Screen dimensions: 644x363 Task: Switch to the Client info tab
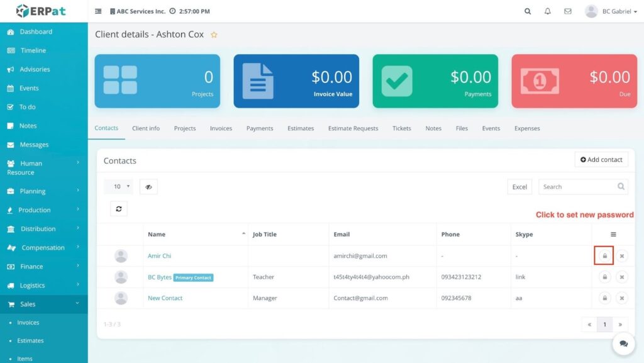pyautogui.click(x=146, y=128)
